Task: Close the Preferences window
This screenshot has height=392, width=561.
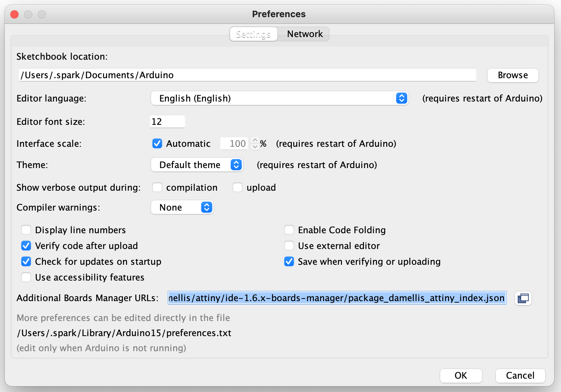Action: point(14,14)
